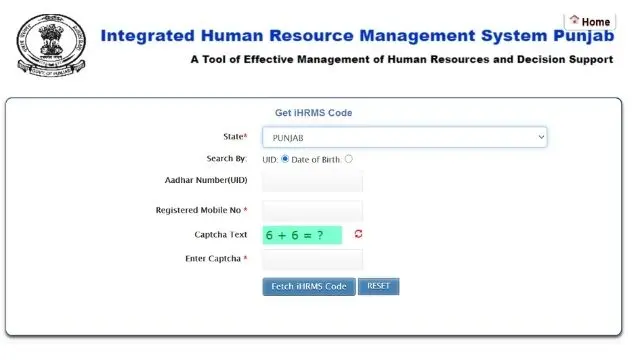This screenshot has width=640, height=360.
Task: Click the 'Integrated Human Resource Management System Punjab' title
Action: coord(357,36)
